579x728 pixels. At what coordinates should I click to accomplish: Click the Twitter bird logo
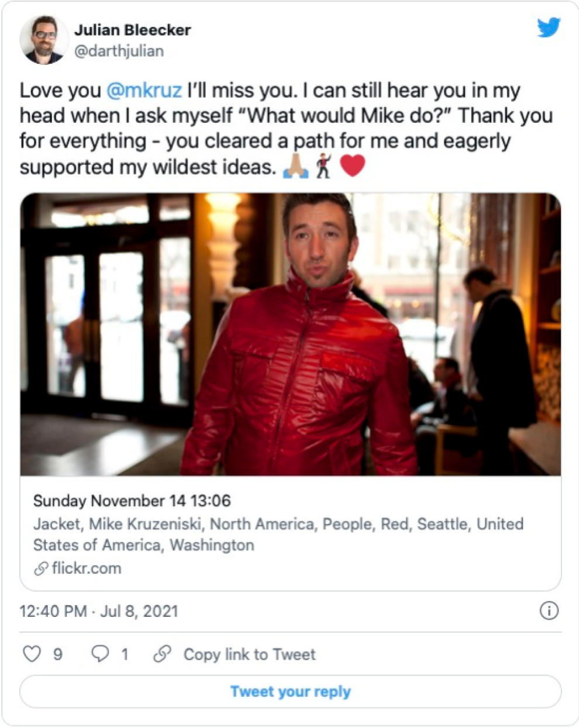[x=549, y=27]
